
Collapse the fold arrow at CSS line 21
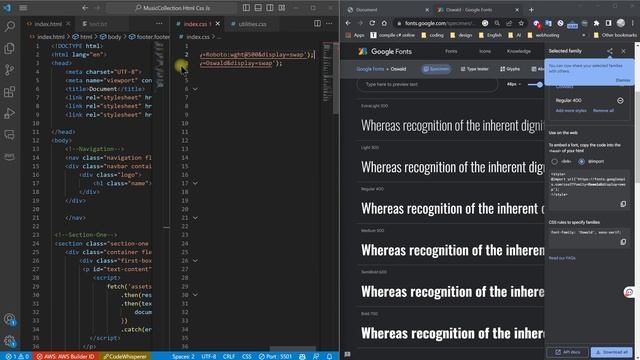coord(195,218)
